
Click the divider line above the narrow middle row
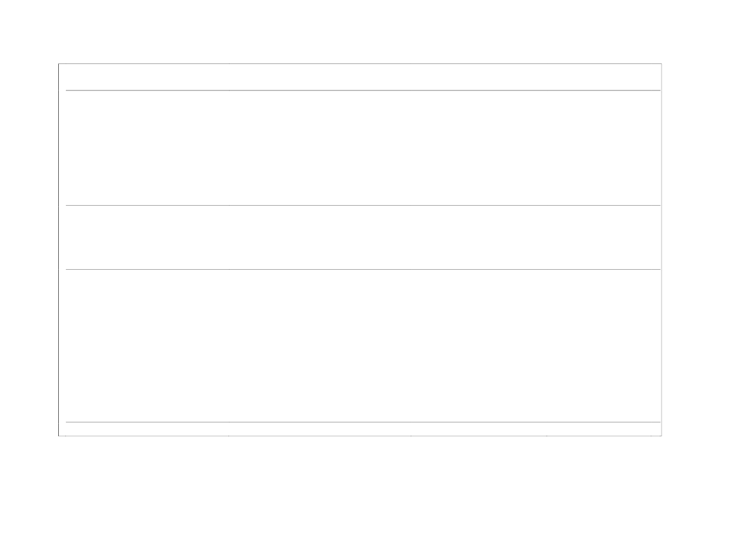pyautogui.click(x=363, y=206)
